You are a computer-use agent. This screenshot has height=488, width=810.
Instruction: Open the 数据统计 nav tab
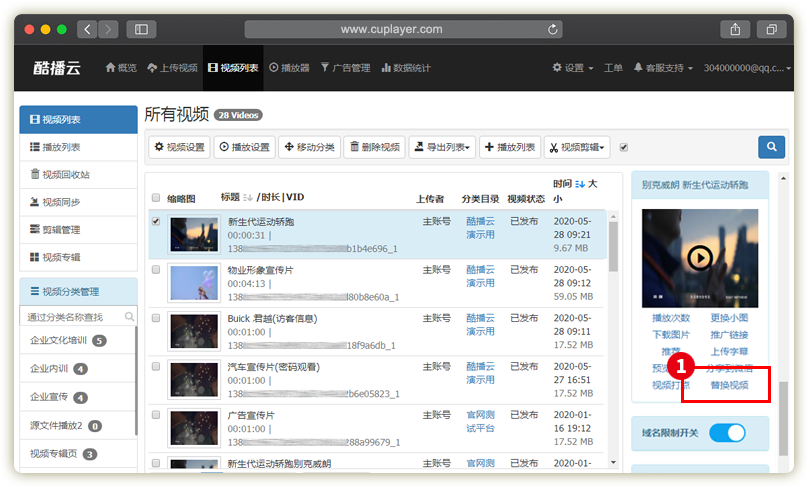(x=406, y=68)
